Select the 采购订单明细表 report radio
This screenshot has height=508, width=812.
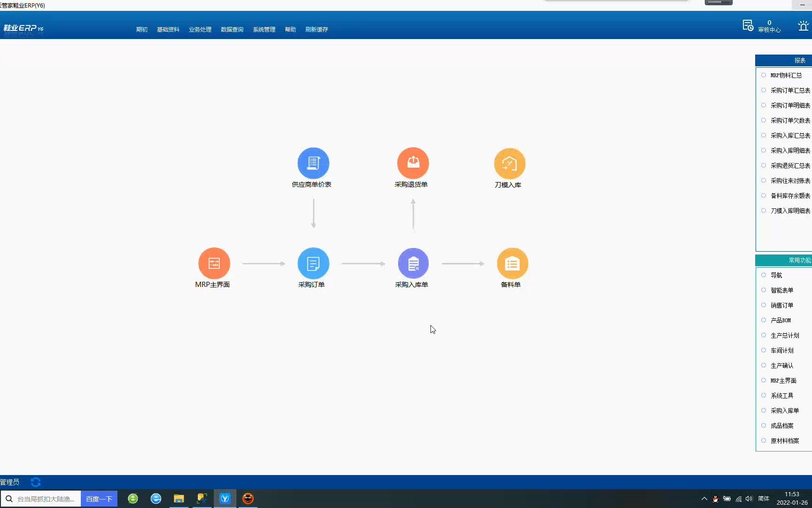tap(764, 105)
